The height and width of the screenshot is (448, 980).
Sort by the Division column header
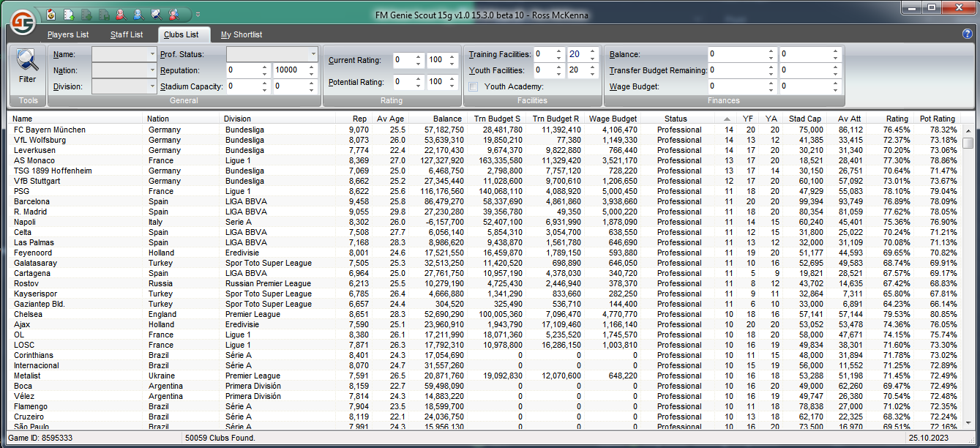point(278,119)
